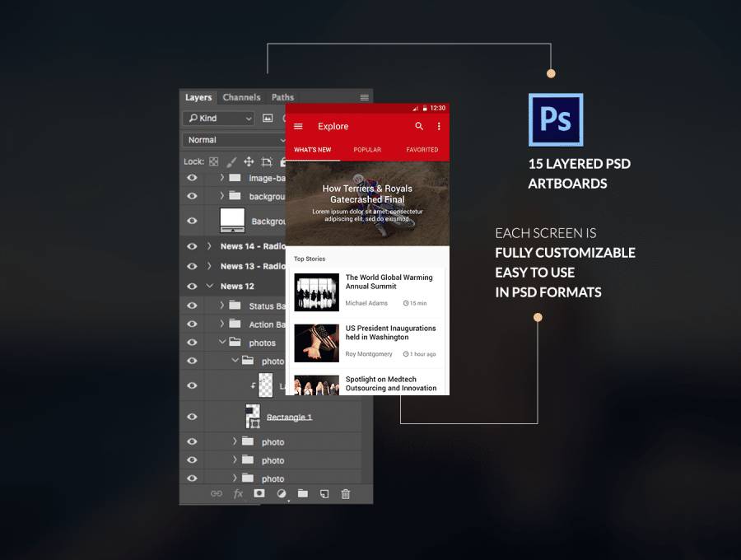Click author name Michael Adams
741x560 pixels.
click(x=366, y=303)
